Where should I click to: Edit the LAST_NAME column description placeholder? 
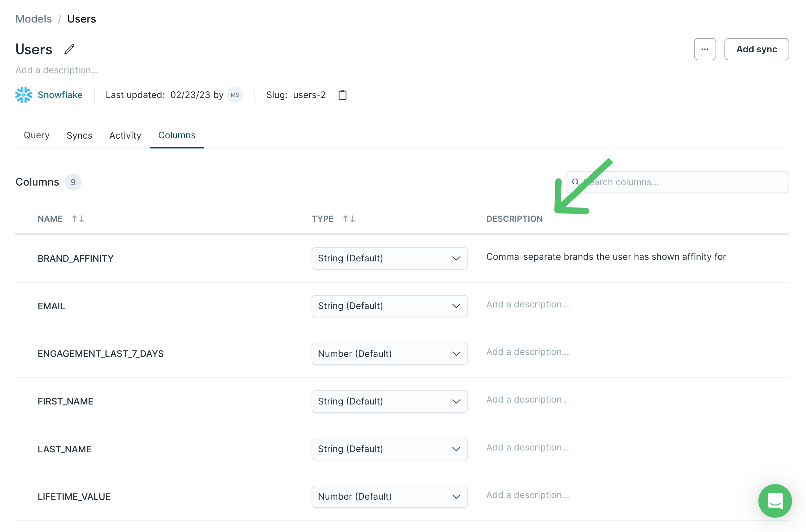(x=528, y=447)
